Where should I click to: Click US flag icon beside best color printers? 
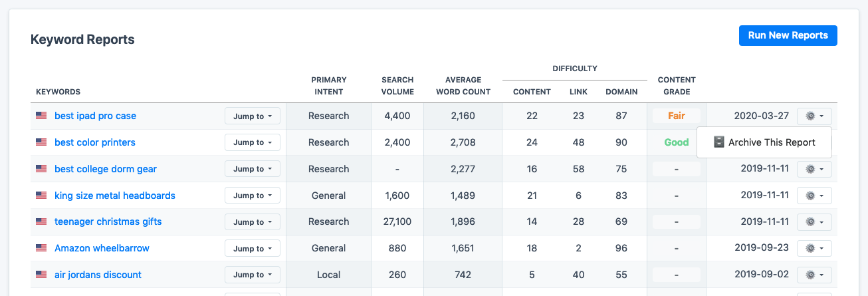41,142
